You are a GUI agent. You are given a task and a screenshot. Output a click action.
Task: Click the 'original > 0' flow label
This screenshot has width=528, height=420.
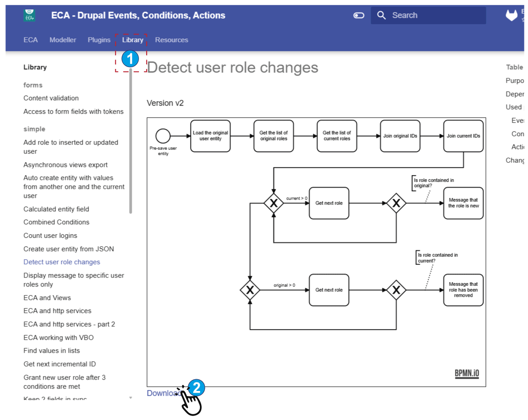[x=285, y=285]
